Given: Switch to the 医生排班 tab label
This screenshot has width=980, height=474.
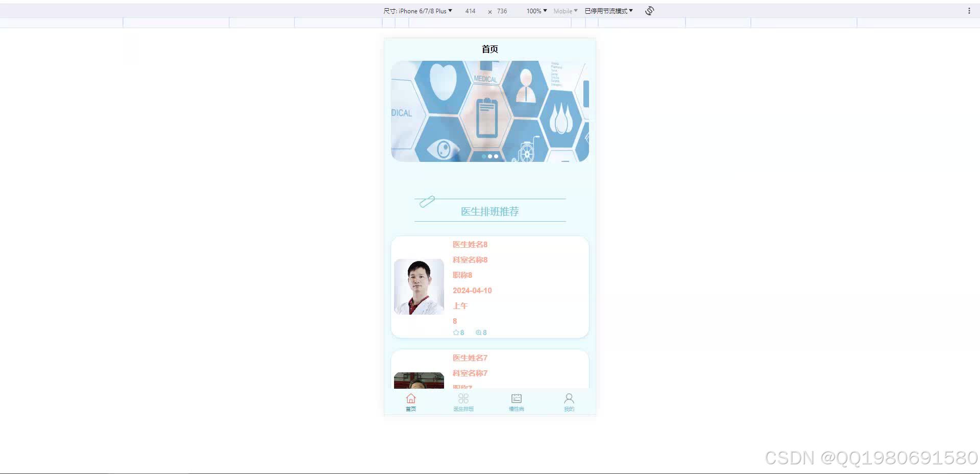Looking at the screenshot, I should pyautogui.click(x=463, y=409).
